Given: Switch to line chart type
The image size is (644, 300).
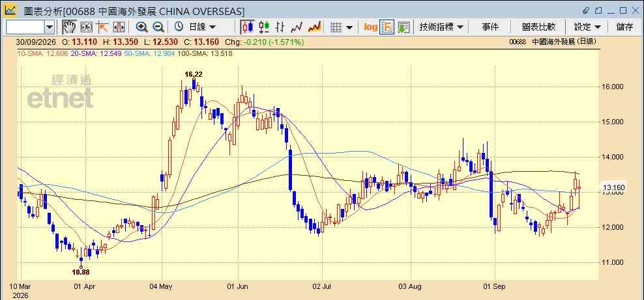Looking at the screenshot, I should tap(296, 27).
